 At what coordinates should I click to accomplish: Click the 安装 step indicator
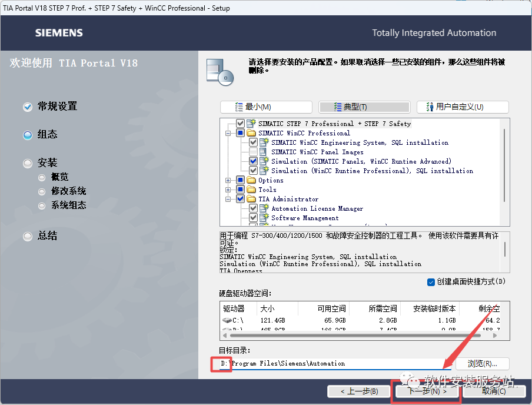28,164
